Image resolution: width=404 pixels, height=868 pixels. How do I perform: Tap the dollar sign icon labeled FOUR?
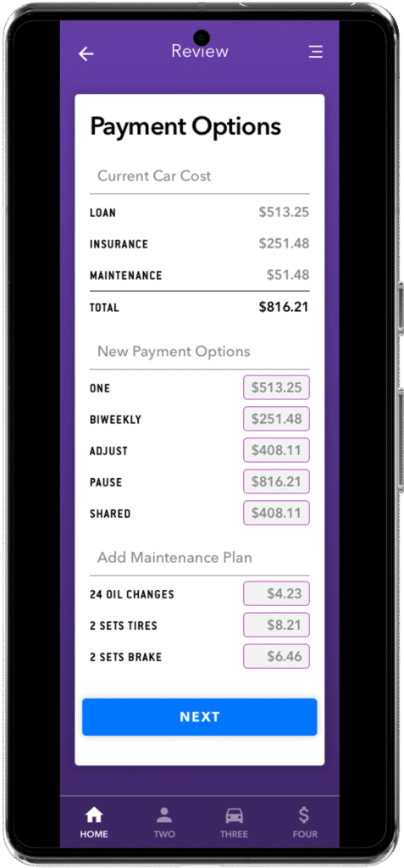[304, 815]
